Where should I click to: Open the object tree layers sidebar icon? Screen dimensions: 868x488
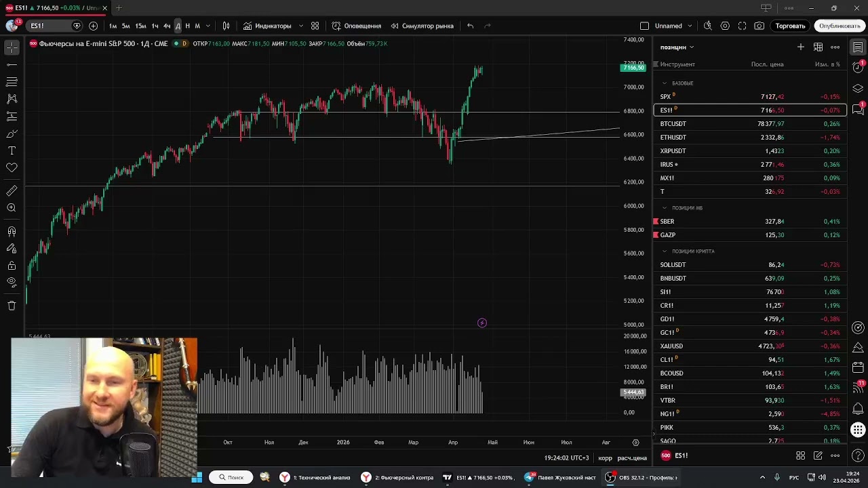(x=858, y=89)
